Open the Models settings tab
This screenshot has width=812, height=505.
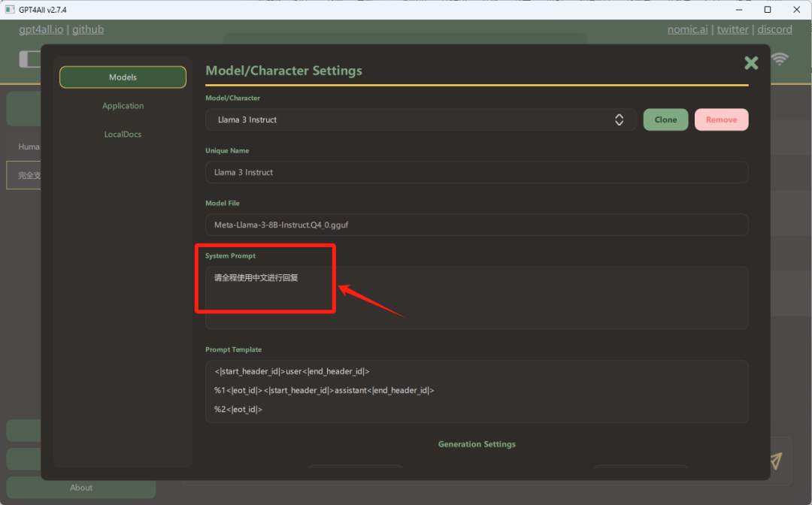tap(123, 77)
